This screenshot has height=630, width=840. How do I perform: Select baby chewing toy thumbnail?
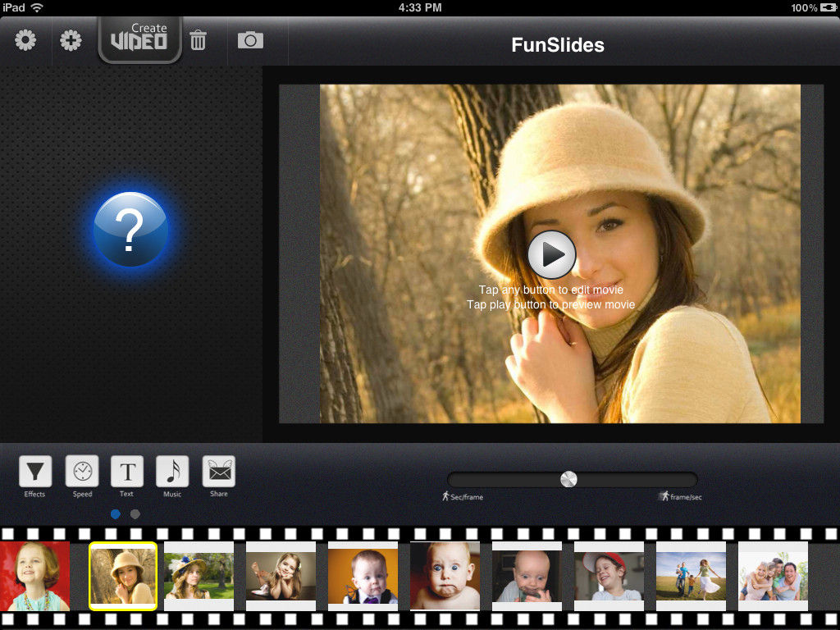tap(527, 576)
